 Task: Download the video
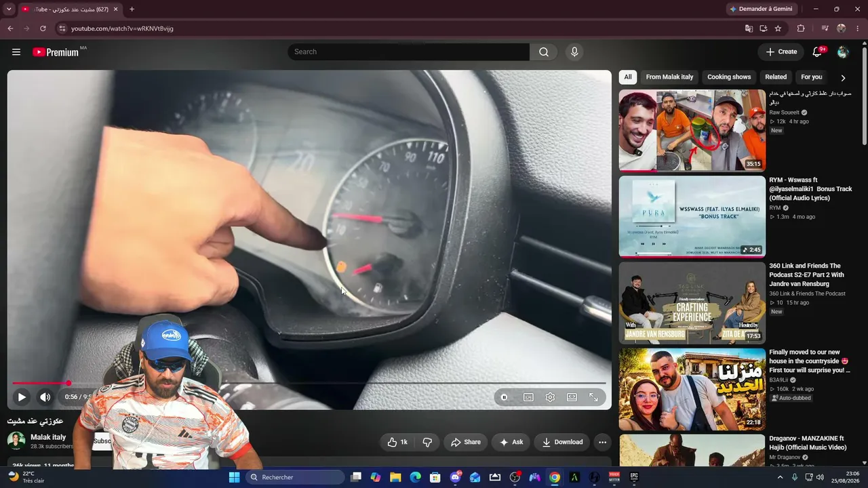tap(562, 442)
